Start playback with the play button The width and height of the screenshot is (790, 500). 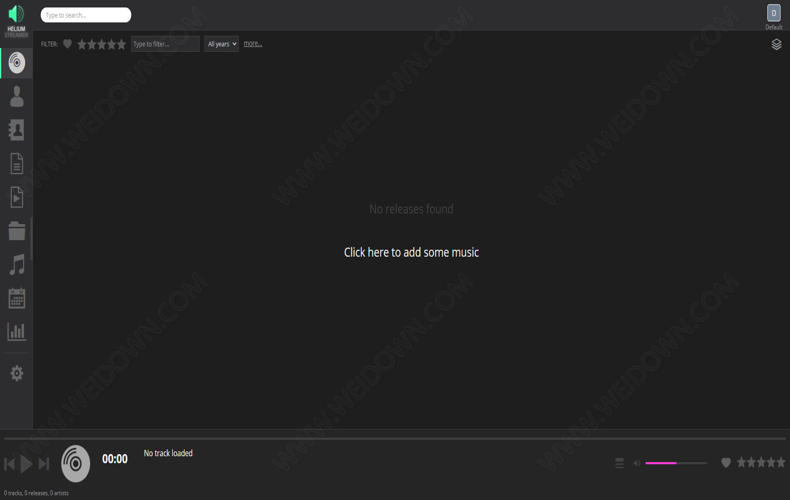26,464
